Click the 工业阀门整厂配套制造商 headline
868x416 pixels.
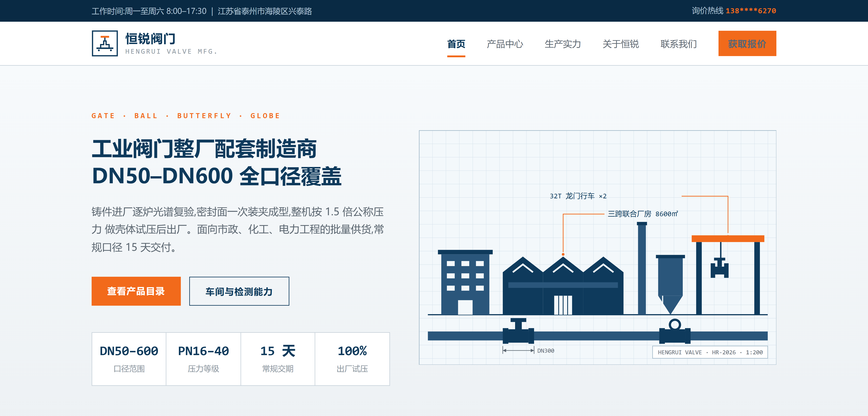click(x=204, y=149)
